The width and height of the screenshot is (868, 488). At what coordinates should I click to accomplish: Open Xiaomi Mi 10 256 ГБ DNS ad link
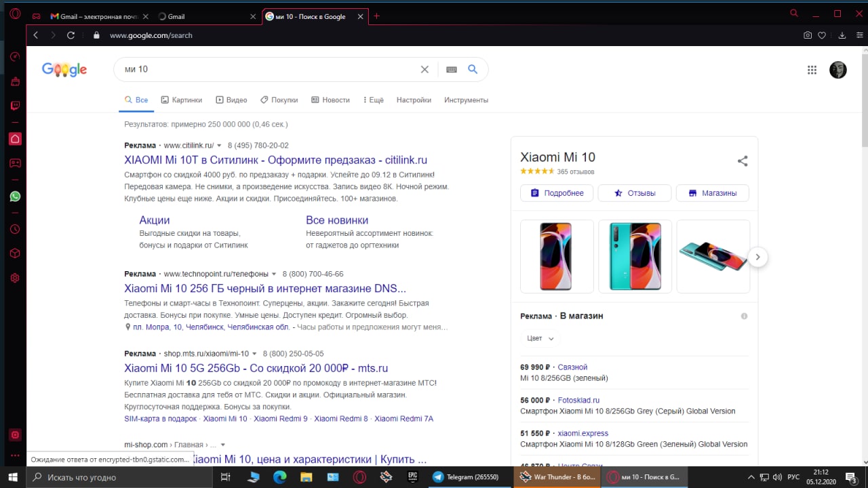tap(265, 289)
